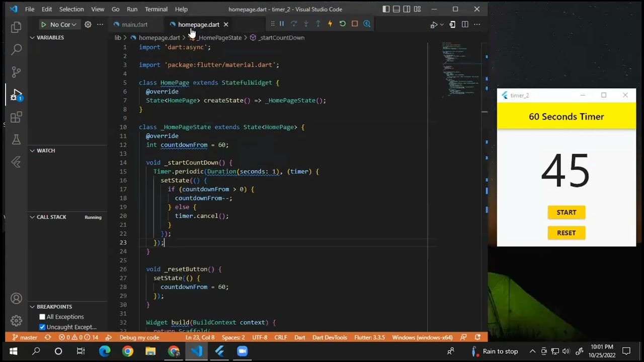Open the Testing flask icon
Screen dimensions: 644x362
pos(16,139)
